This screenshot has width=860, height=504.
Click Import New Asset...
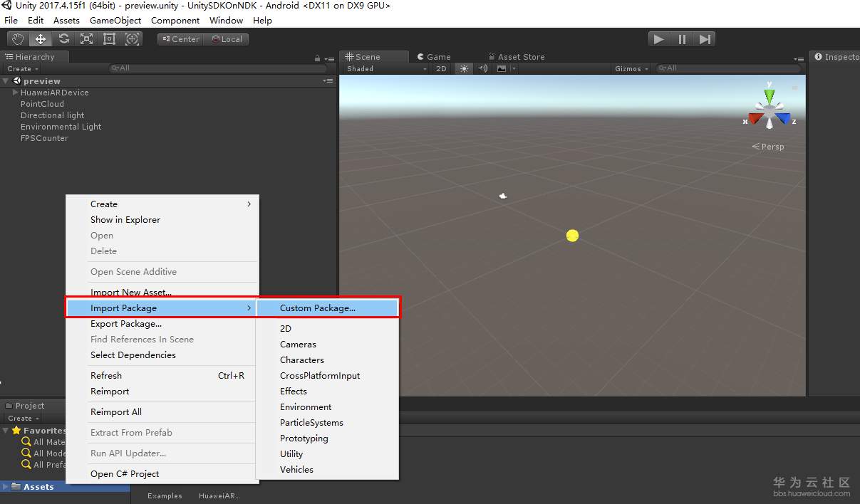162,293
